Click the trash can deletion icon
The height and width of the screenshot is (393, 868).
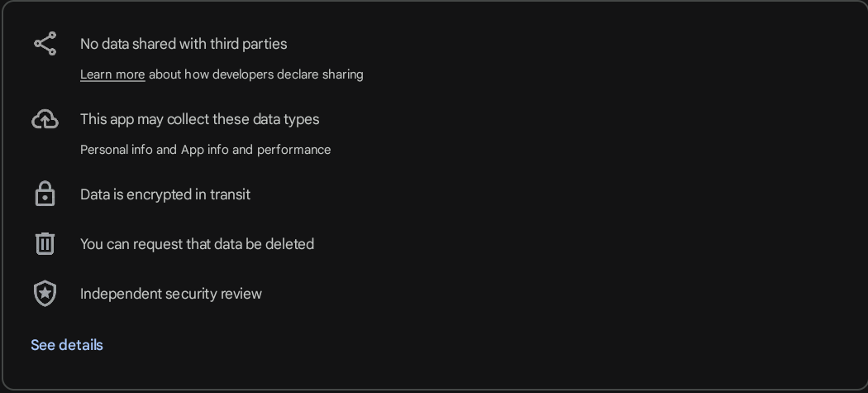point(45,244)
